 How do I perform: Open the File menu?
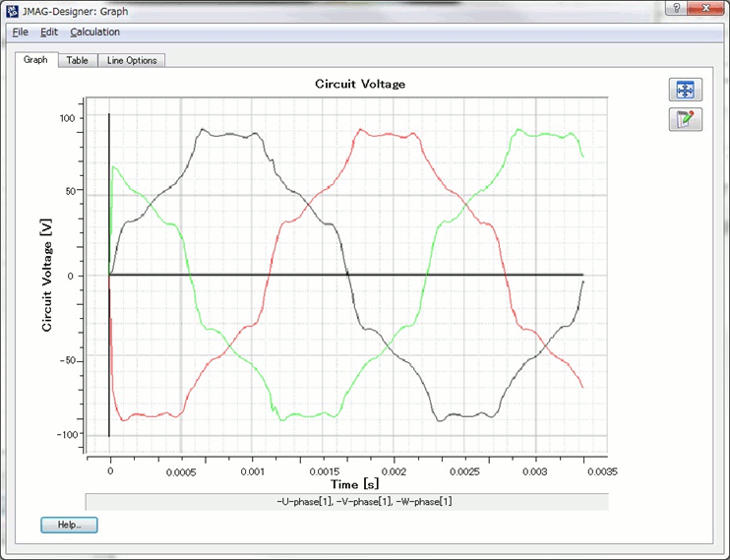(20, 32)
